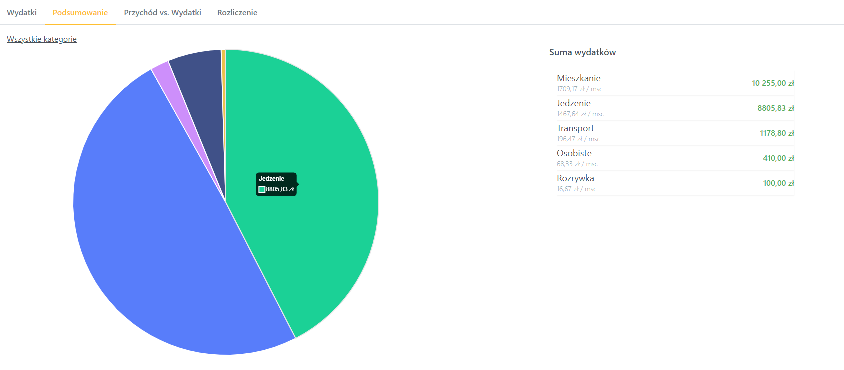
Task: Open the Jedzenie expense row
Action: (x=676, y=108)
